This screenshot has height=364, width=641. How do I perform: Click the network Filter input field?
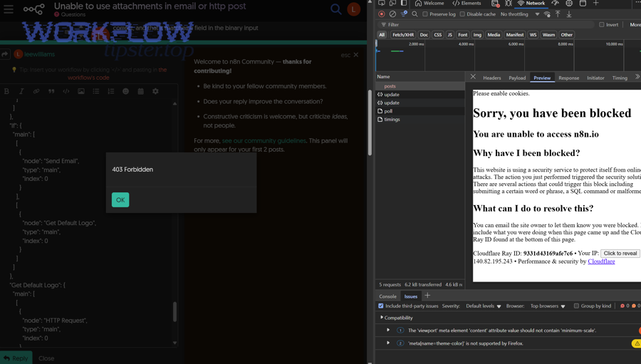point(486,24)
